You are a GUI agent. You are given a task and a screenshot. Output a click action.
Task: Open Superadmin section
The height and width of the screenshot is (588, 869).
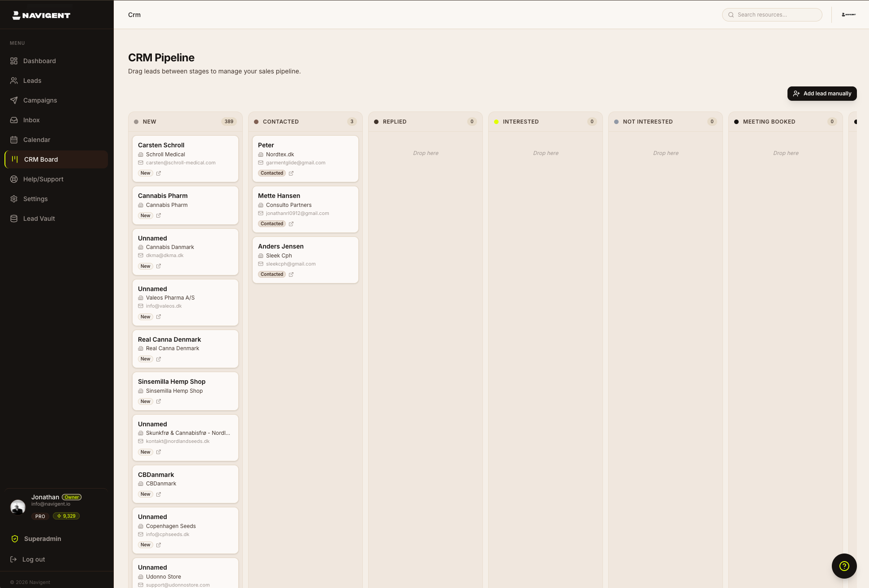[x=43, y=539]
